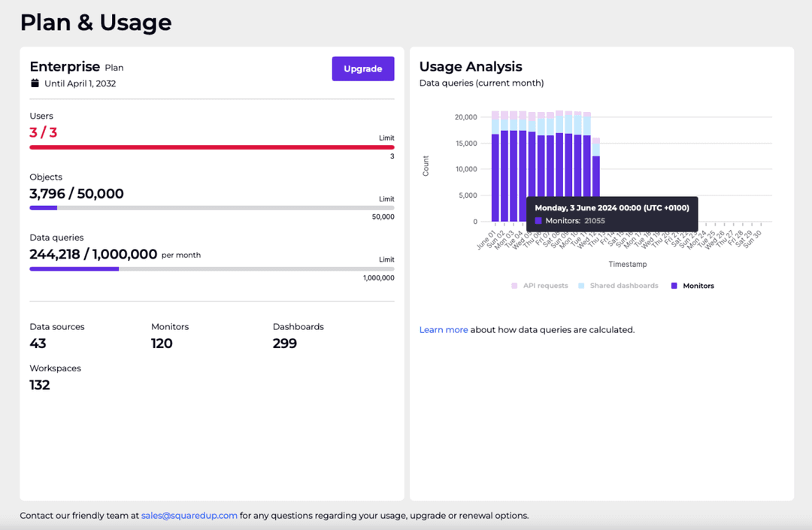Toggle visibility of the API requests series

(x=540, y=286)
